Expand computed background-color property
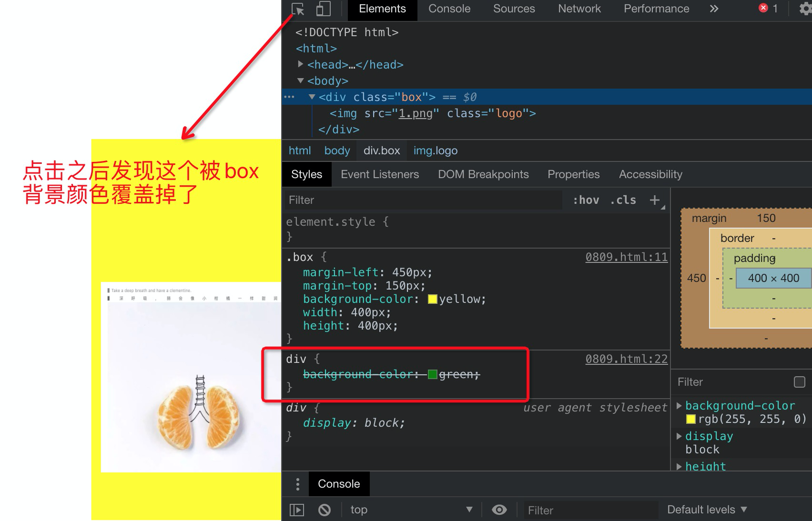 tap(679, 406)
